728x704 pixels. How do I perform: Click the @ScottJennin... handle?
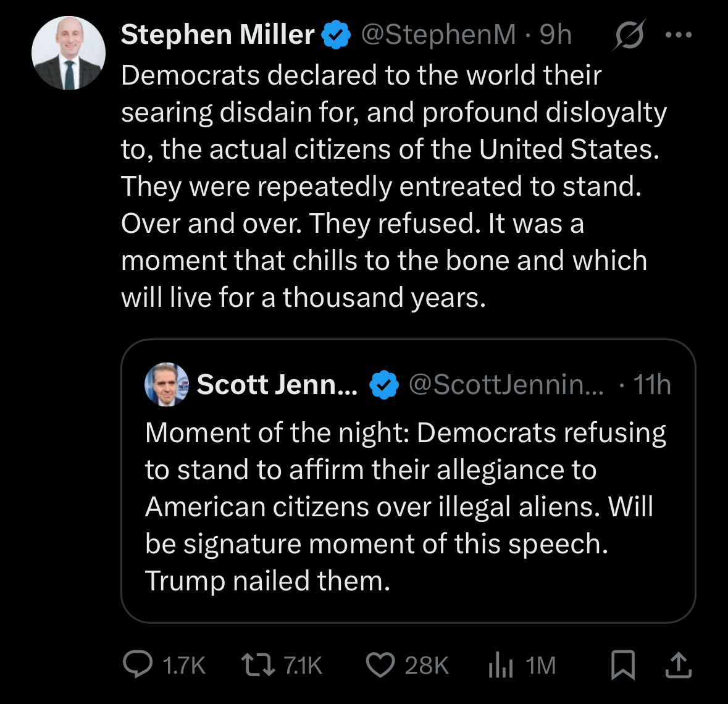pos(506,384)
